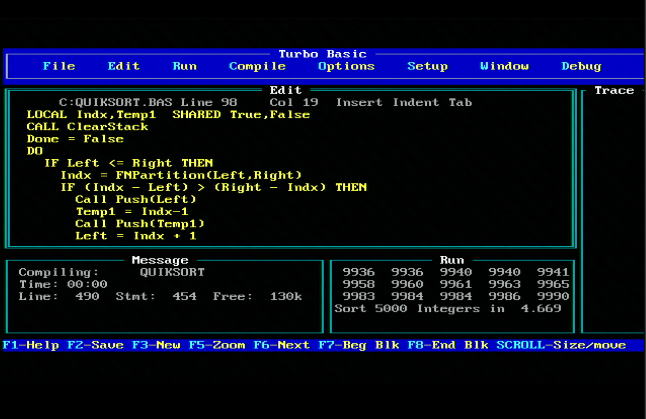Click the line Call Push(Left)

coord(136,199)
